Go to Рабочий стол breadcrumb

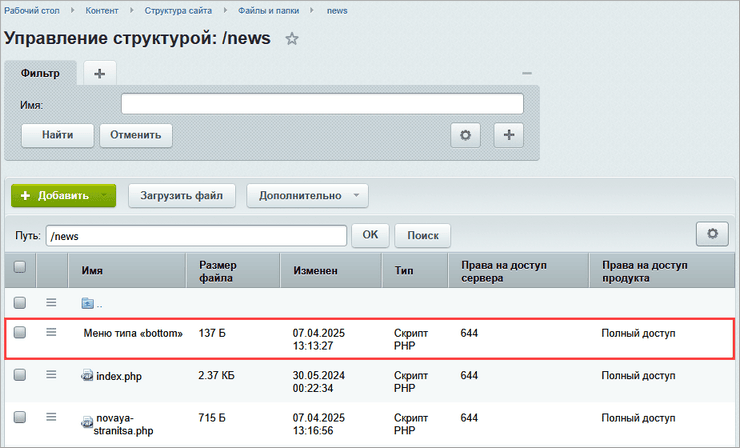tap(32, 10)
